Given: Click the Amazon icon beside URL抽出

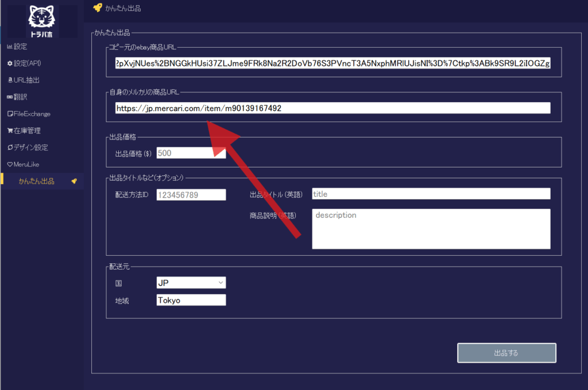Looking at the screenshot, I should 9,80.
